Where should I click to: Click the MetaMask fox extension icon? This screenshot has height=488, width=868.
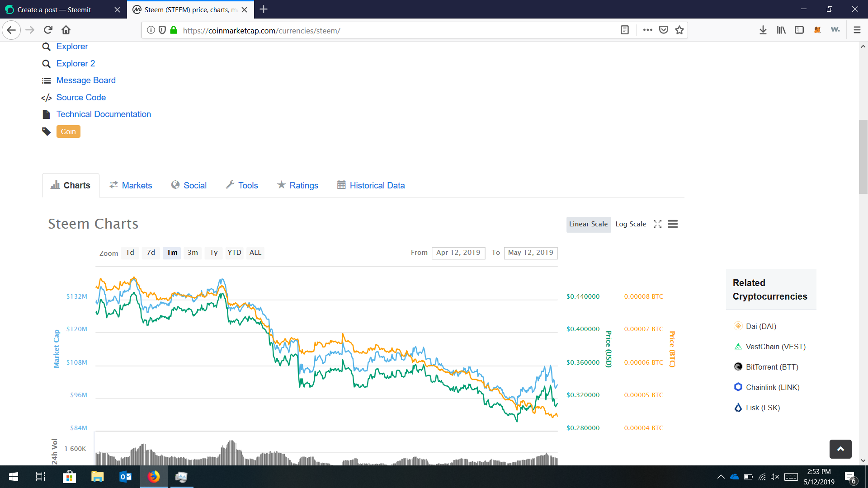coord(817,30)
